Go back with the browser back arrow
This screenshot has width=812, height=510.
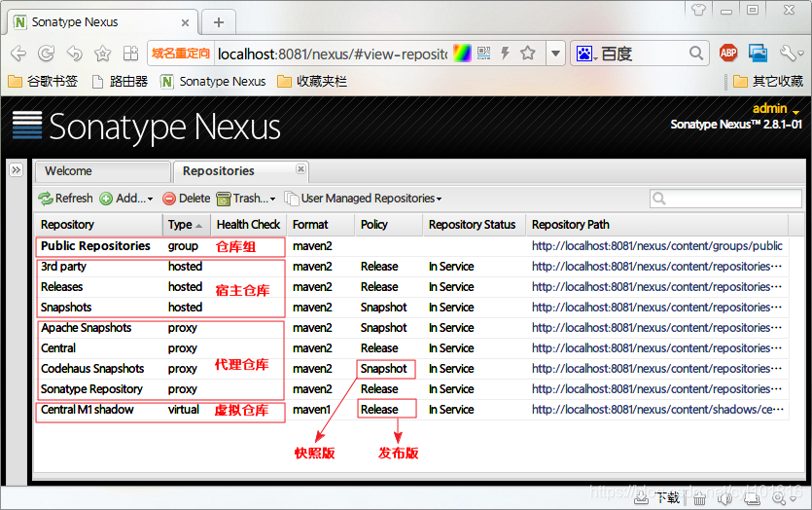click(18, 53)
